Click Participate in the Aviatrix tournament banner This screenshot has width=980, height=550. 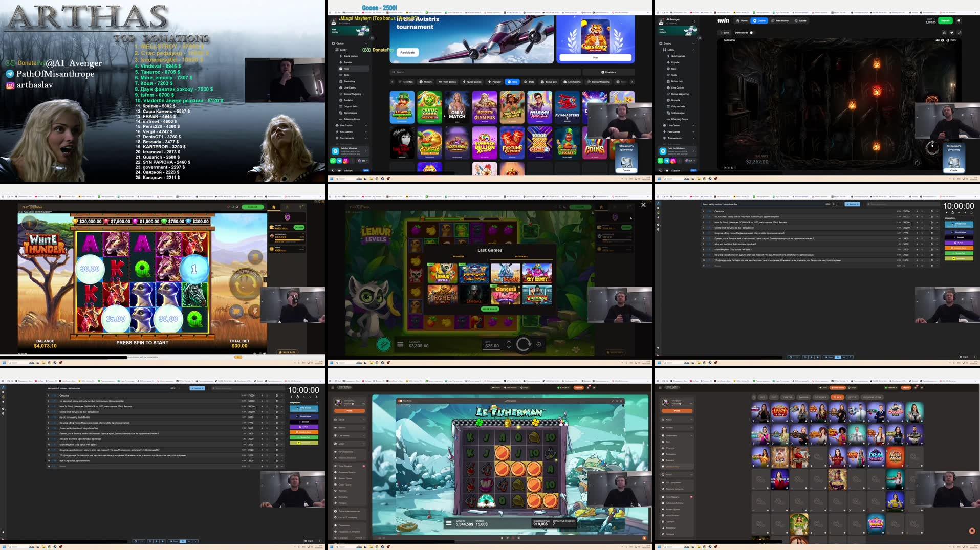tap(407, 52)
